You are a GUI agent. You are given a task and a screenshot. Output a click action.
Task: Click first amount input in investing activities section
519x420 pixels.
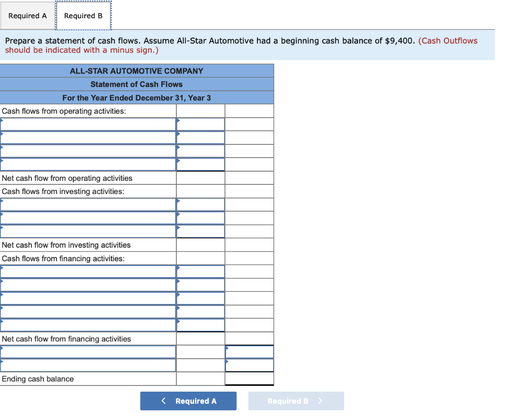[200, 204]
